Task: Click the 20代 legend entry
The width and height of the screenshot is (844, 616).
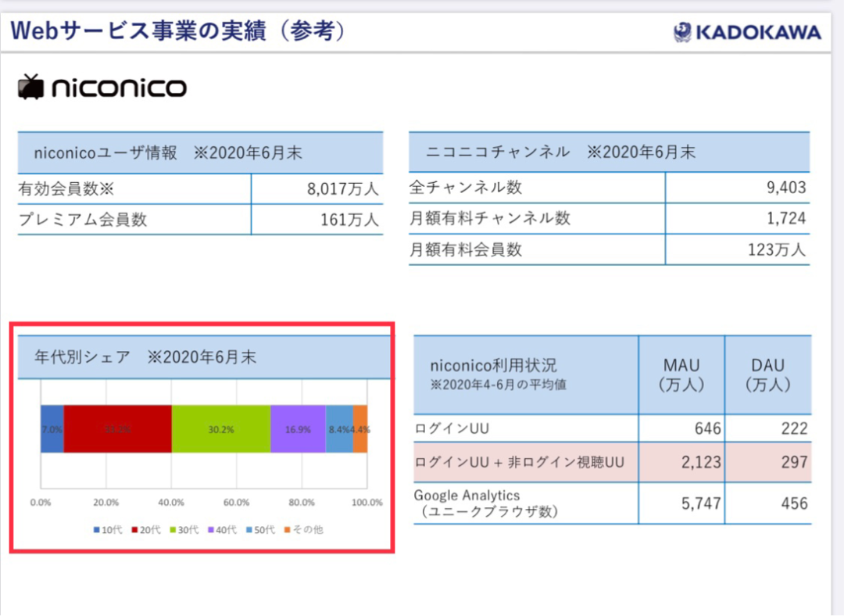Action: pos(146,530)
